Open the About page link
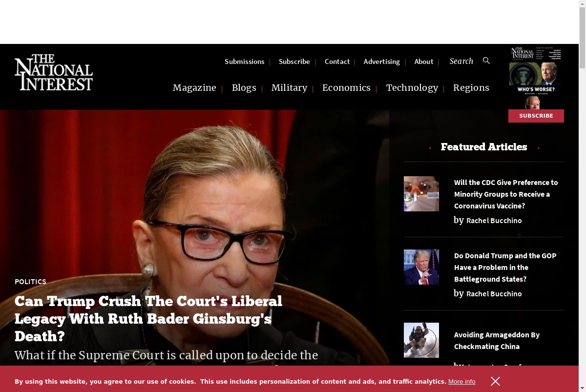The height and width of the screenshot is (392, 586). pyautogui.click(x=424, y=62)
